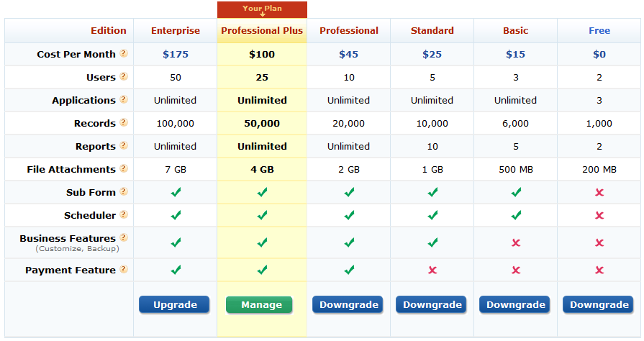Click the Your Plan banner tab
Viewport: 644px width, 341px height.
pos(262,9)
